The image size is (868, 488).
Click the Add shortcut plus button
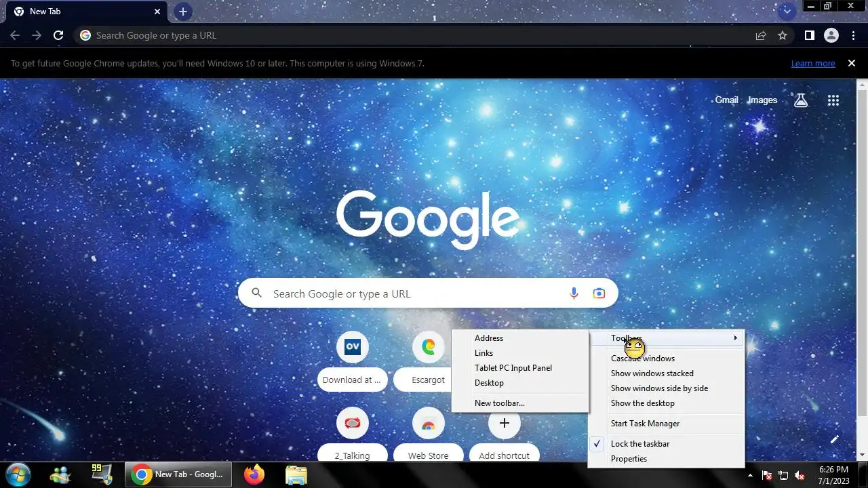[504, 424]
